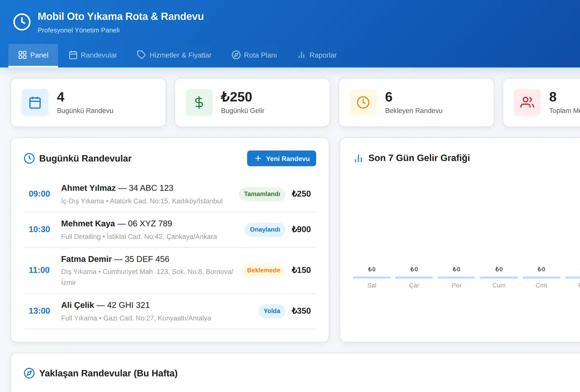The height and width of the screenshot is (392, 580).
Task: Click the ₺900 price for Mehmet Kaya
Action: pos(301,230)
